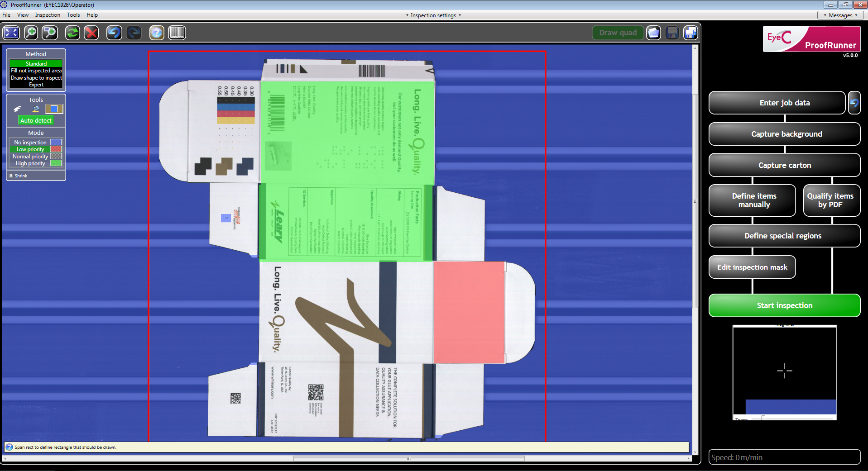This screenshot has height=471, width=868.
Task: Click the EyeC ProofRunner logo
Action: pyautogui.click(x=811, y=39)
